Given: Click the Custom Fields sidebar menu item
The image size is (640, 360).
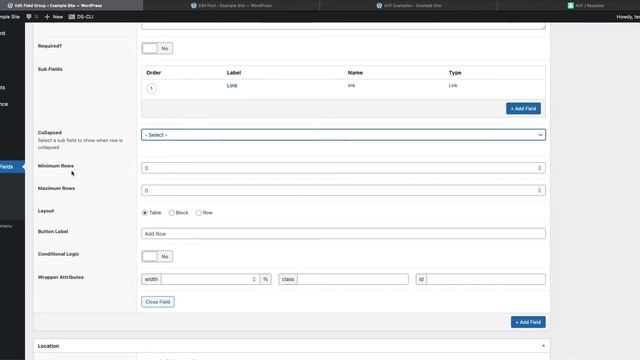Looking at the screenshot, I should 12,167.
